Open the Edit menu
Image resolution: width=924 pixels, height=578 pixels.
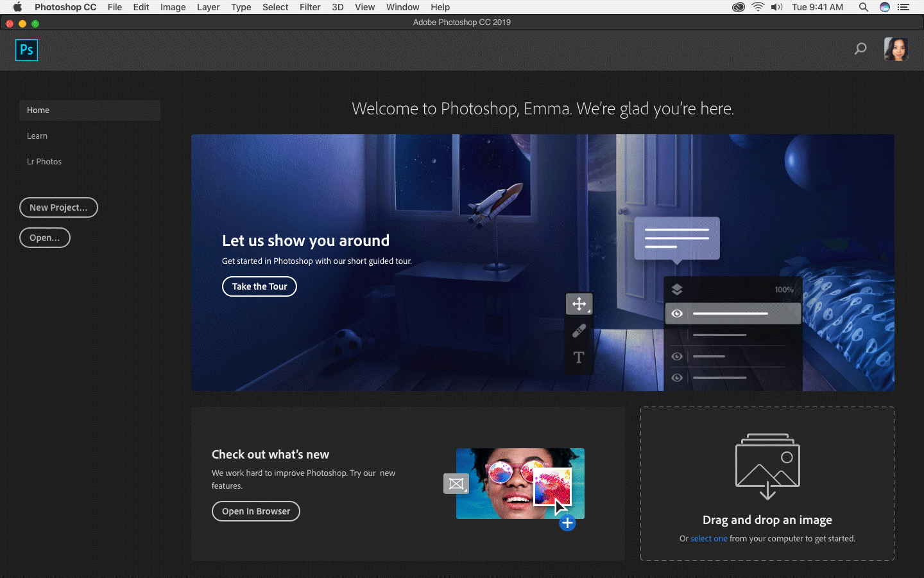click(x=141, y=7)
